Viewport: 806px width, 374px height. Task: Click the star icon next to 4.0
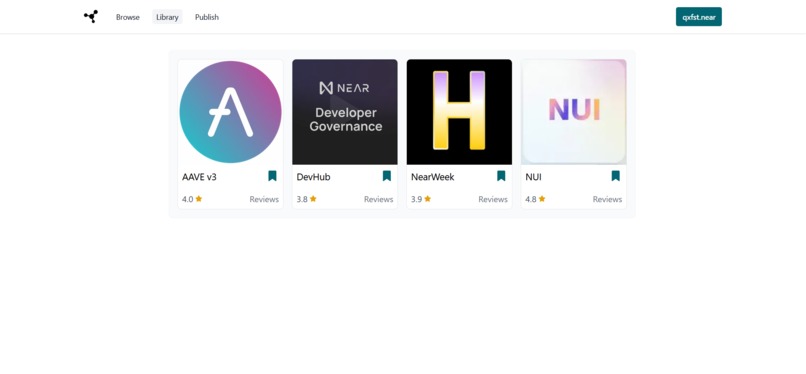point(199,199)
